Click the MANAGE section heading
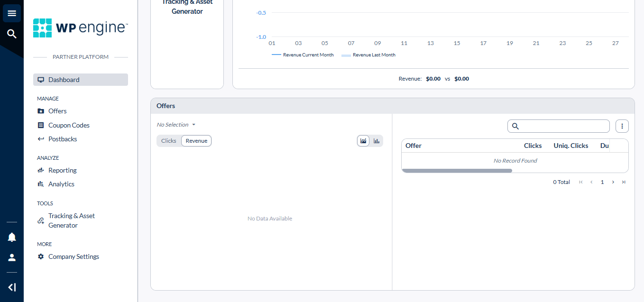The image size is (644, 302). (x=48, y=99)
